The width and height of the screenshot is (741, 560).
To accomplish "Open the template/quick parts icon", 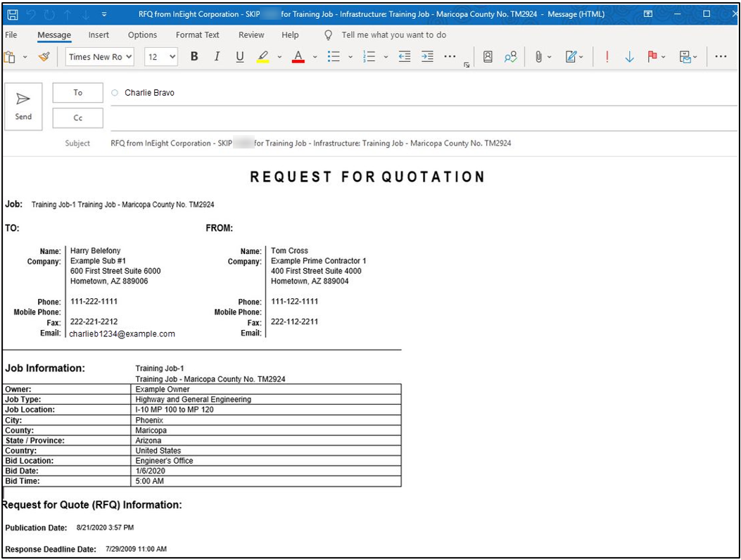I will click(x=688, y=57).
